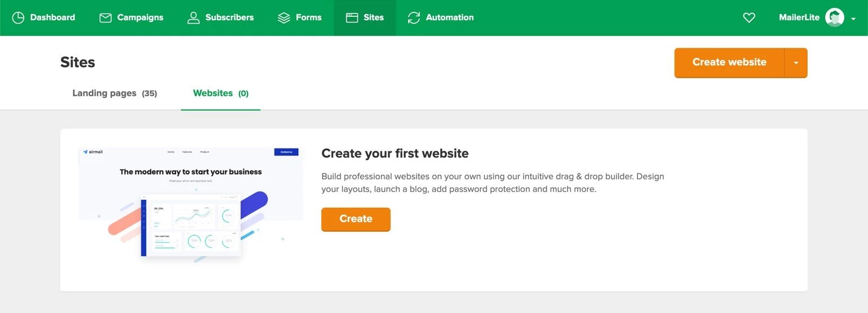This screenshot has height=313, width=868.
Task: Select the Websites tab
Action: [x=220, y=93]
